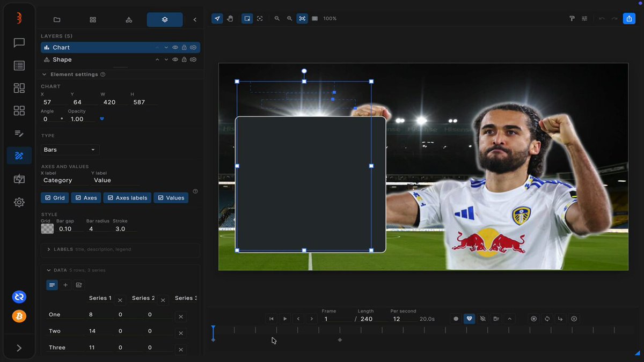Click the Length field showing 240
This screenshot has width=644, height=362.
tap(371, 319)
